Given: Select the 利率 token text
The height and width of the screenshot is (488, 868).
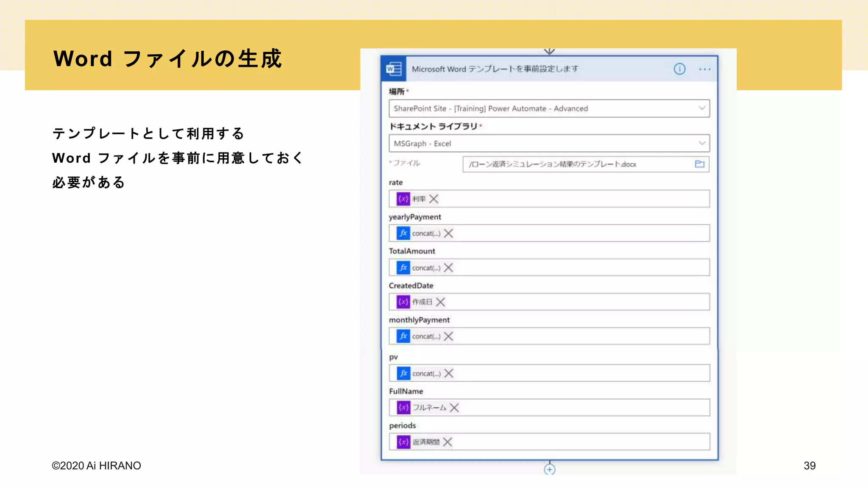Looking at the screenshot, I should point(419,199).
